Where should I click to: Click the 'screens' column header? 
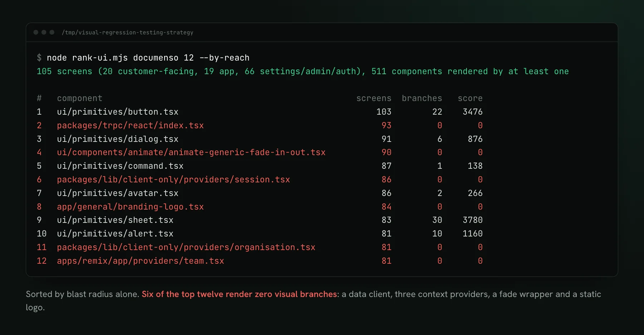374,99
